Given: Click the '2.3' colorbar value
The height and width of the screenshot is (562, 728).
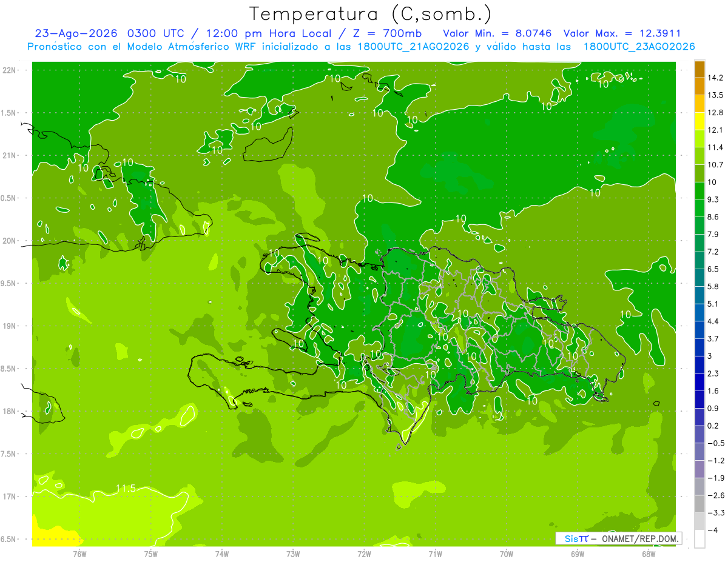Looking at the screenshot, I should [x=713, y=373].
